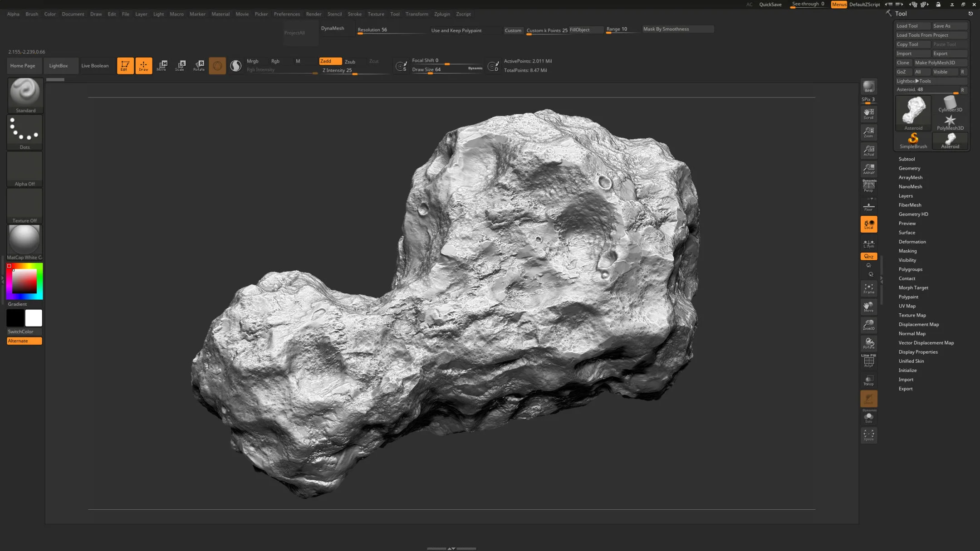
Task: Open the Brush menu
Action: (x=32, y=14)
